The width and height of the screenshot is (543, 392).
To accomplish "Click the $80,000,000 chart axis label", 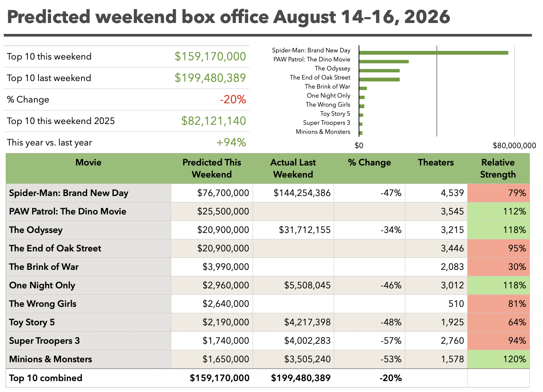I will pos(514,145).
